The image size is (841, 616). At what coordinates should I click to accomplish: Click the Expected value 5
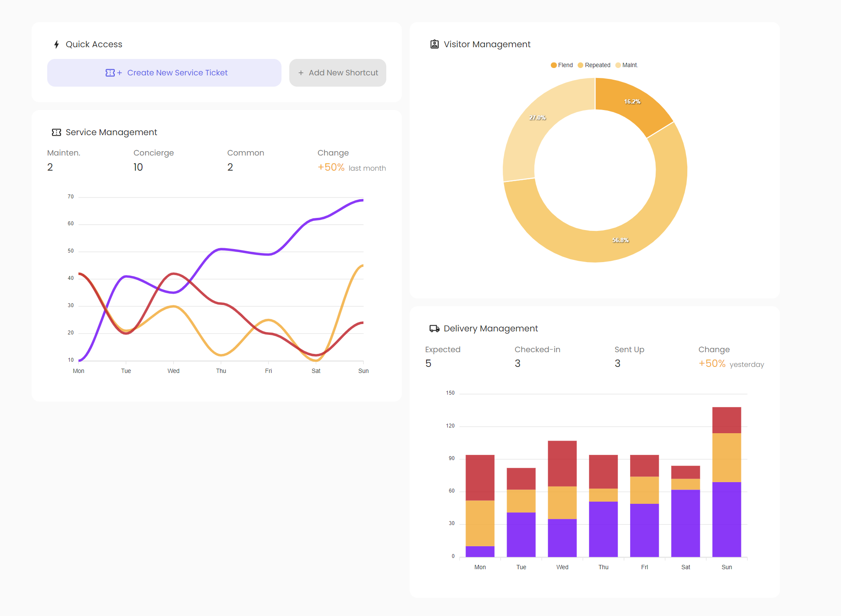coord(428,363)
